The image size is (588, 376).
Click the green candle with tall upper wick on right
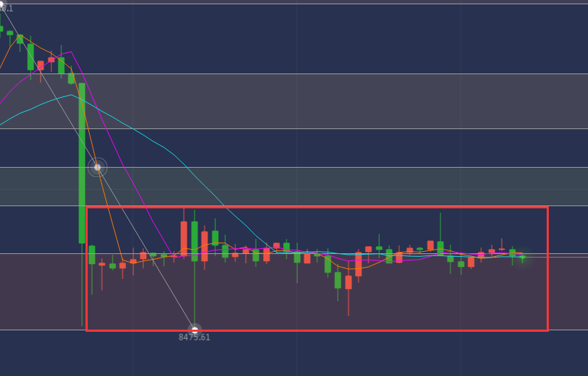click(x=440, y=248)
